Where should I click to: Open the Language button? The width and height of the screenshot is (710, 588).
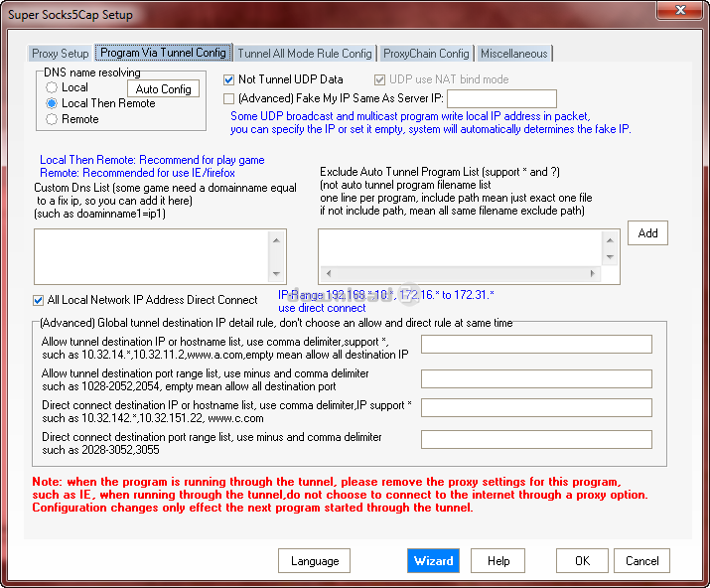click(314, 561)
